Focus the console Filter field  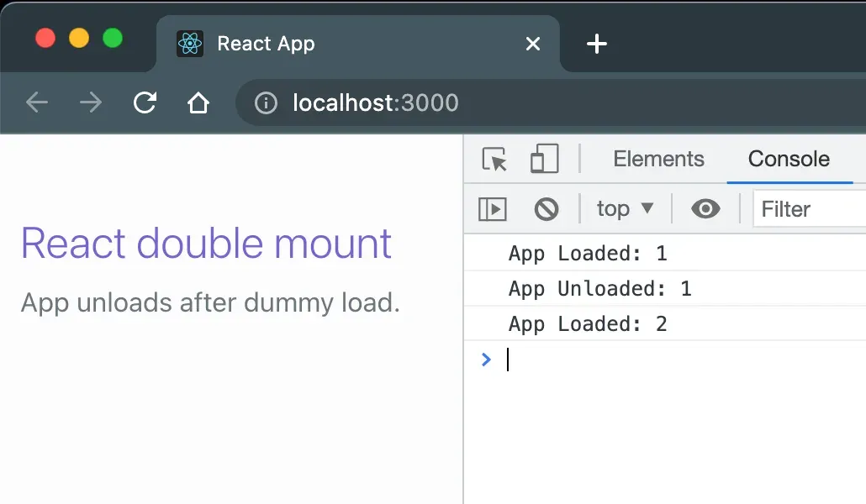[810, 209]
